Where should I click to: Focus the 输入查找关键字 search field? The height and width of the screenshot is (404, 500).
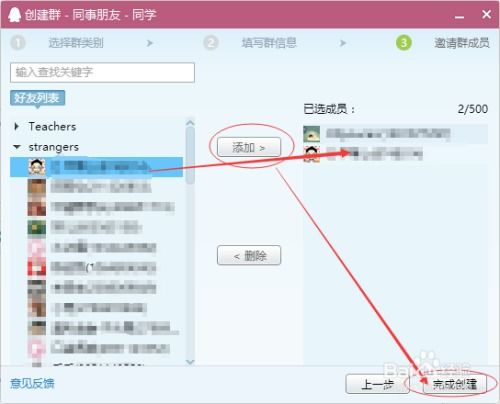(102, 72)
